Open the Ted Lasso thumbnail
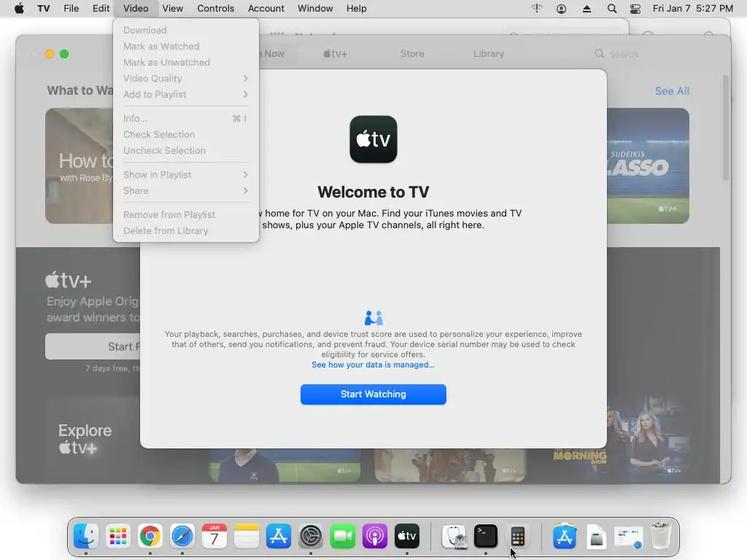 coord(648,166)
